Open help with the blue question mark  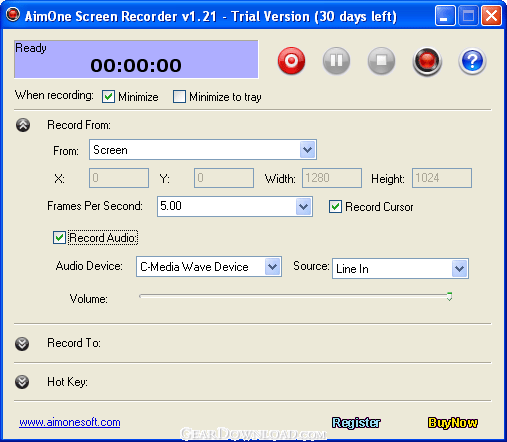(x=472, y=61)
